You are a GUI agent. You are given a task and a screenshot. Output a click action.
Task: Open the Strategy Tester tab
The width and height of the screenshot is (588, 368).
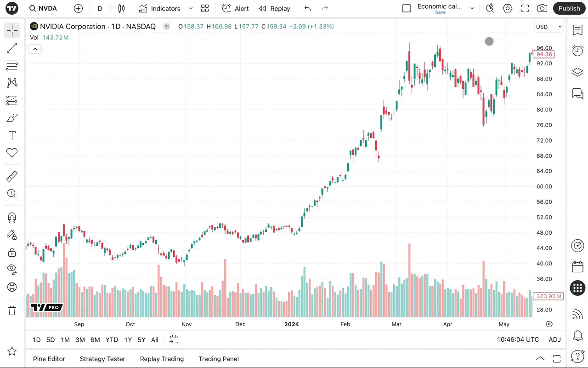(102, 359)
